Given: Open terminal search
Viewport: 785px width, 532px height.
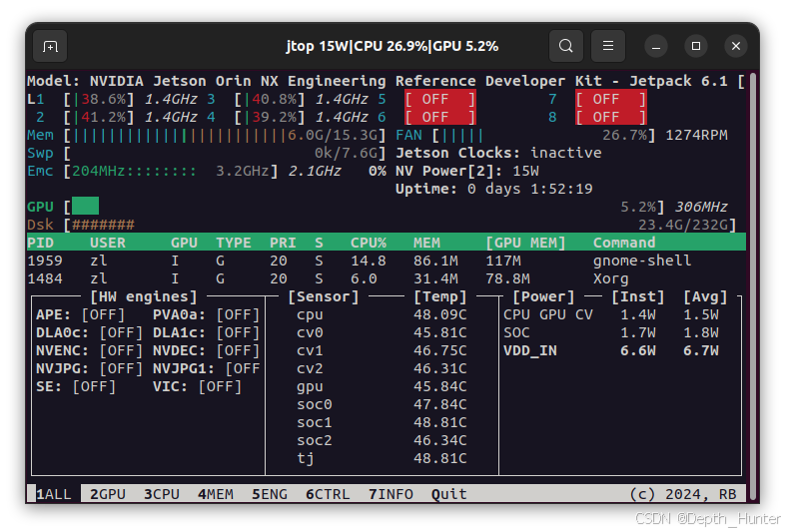Looking at the screenshot, I should [565, 46].
